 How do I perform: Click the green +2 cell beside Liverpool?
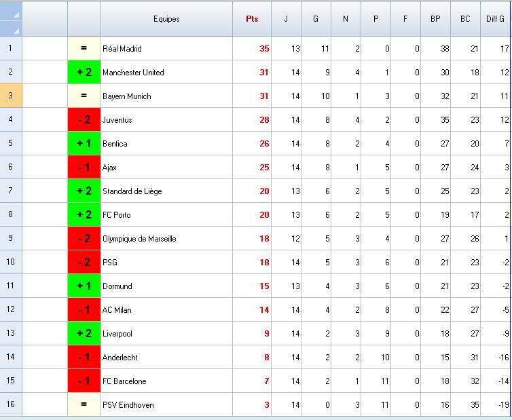pyautogui.click(x=84, y=334)
